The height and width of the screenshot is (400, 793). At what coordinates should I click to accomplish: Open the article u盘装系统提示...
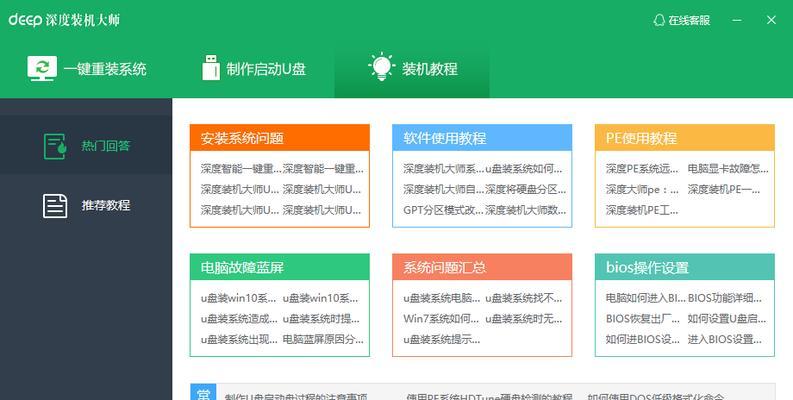point(442,340)
